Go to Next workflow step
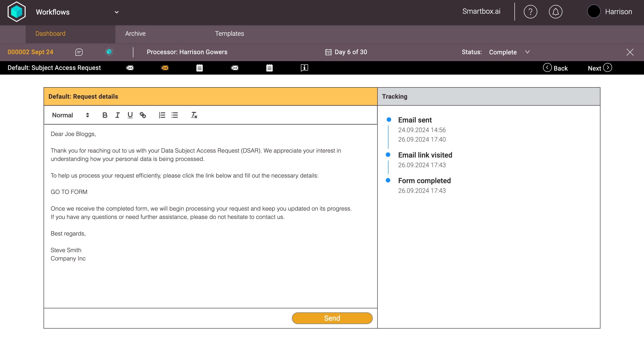644x347 pixels. pos(600,68)
